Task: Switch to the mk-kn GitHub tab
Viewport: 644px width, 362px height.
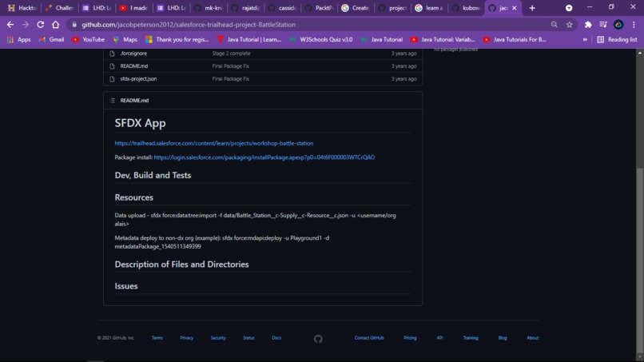Action: (x=209, y=8)
